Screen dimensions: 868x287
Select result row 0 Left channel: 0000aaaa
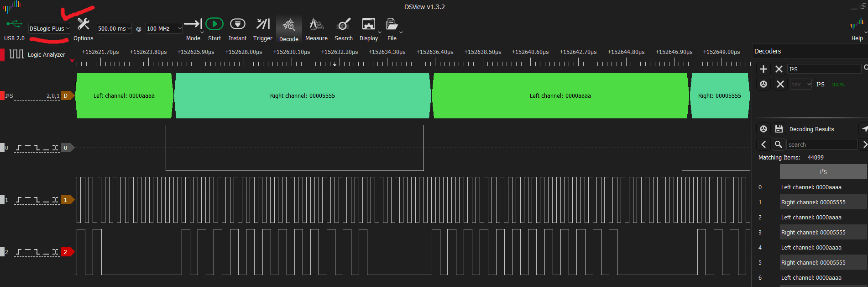[x=823, y=187]
